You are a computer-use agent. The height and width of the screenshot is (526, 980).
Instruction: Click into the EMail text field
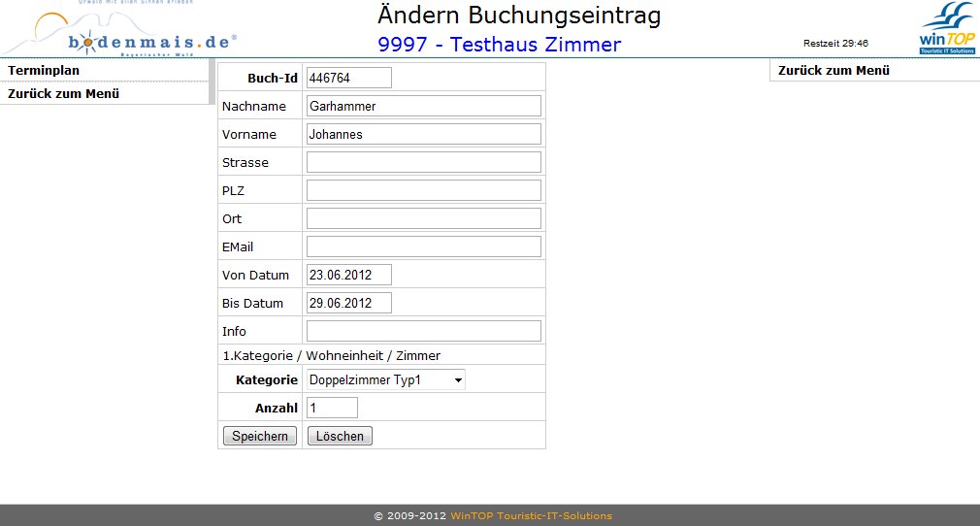click(x=423, y=247)
